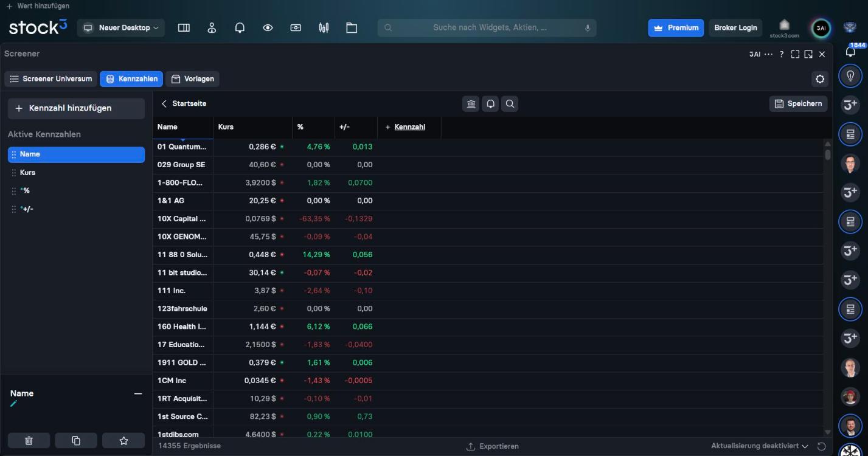
Task: Click the search field for widgets and stocks
Action: [487, 27]
